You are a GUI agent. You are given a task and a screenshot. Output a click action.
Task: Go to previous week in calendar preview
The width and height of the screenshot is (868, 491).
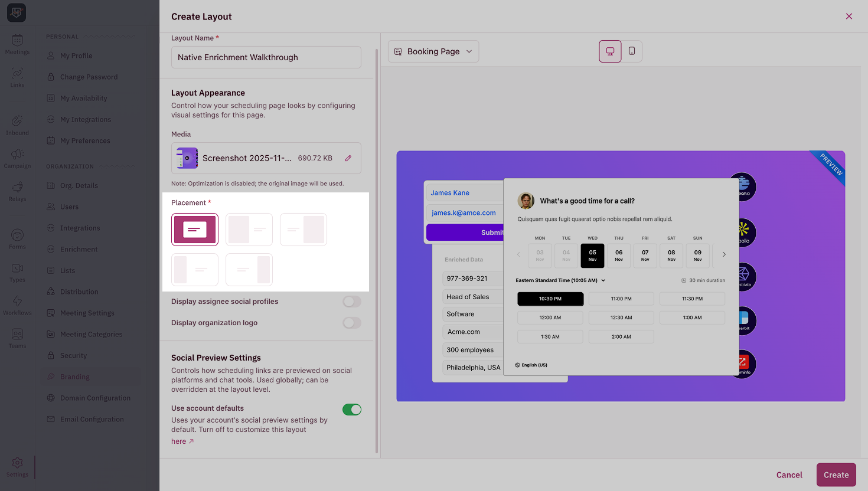[518, 254]
